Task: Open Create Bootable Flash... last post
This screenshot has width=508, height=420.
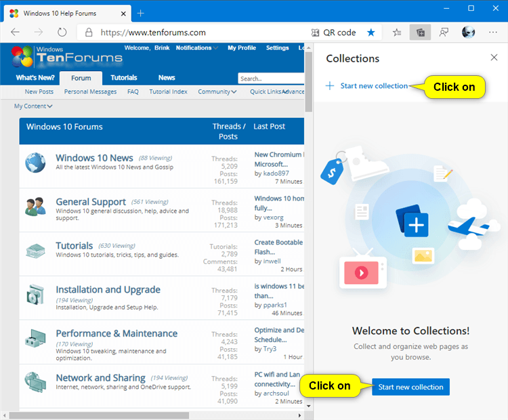Action: point(278,247)
